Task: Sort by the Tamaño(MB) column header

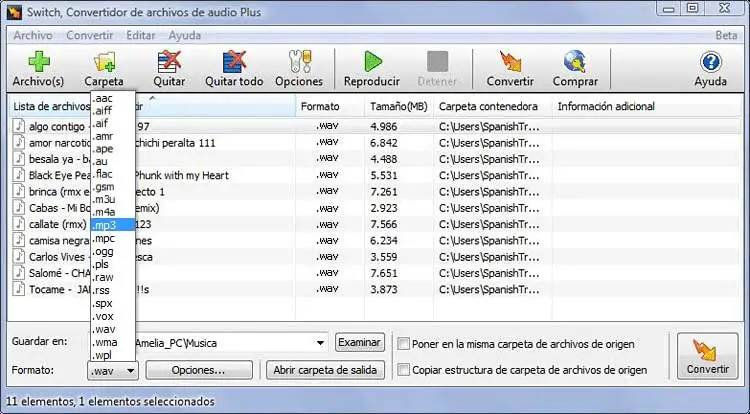Action: (399, 106)
